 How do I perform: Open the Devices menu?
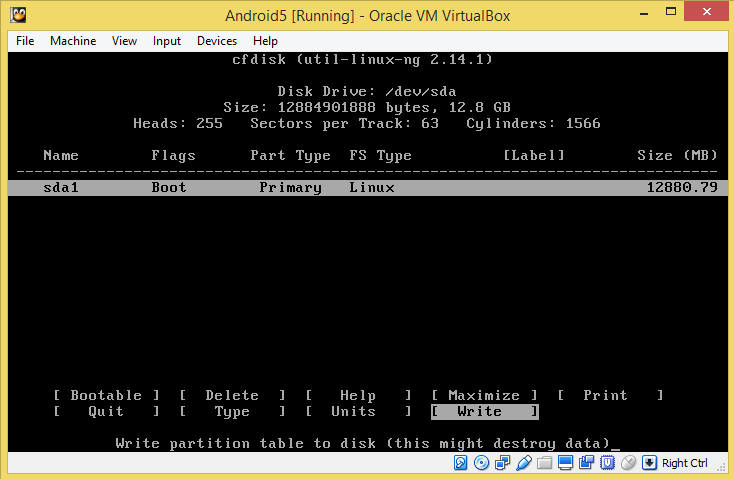pyautogui.click(x=217, y=41)
